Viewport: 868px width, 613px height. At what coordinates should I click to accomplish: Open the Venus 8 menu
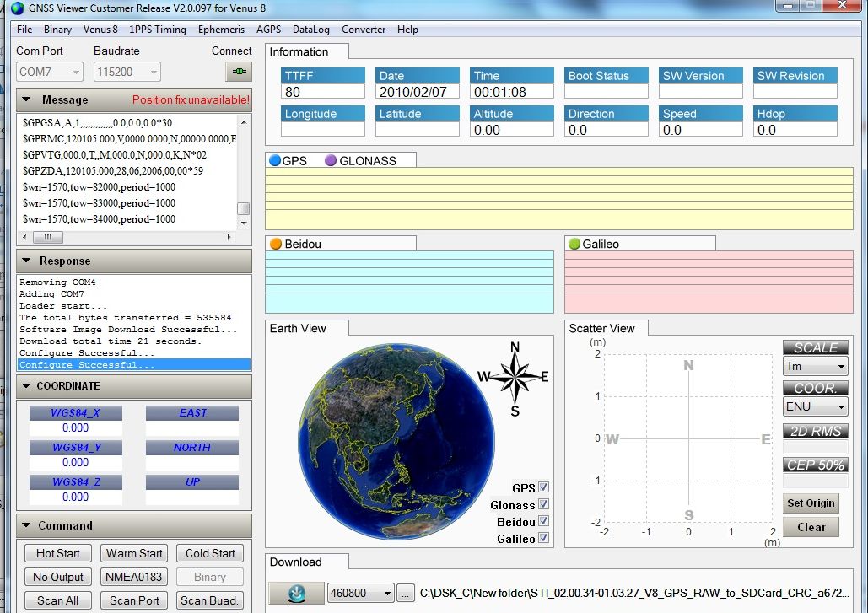tap(100, 30)
